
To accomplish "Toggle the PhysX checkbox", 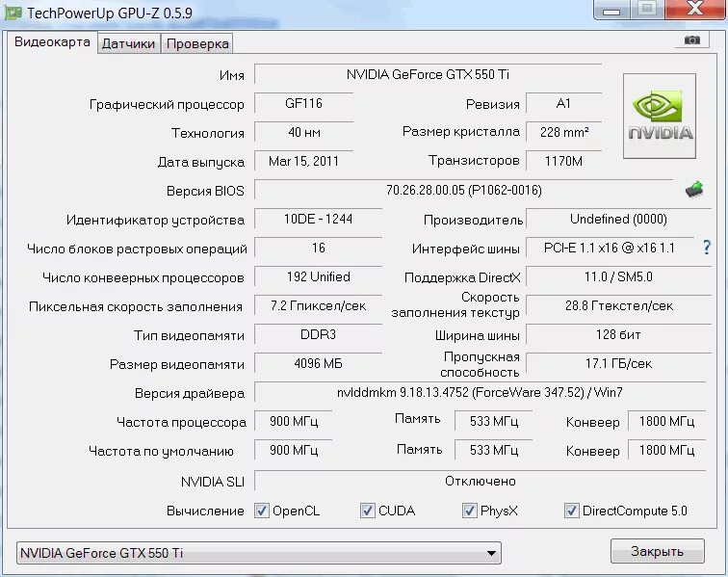I will (x=469, y=511).
